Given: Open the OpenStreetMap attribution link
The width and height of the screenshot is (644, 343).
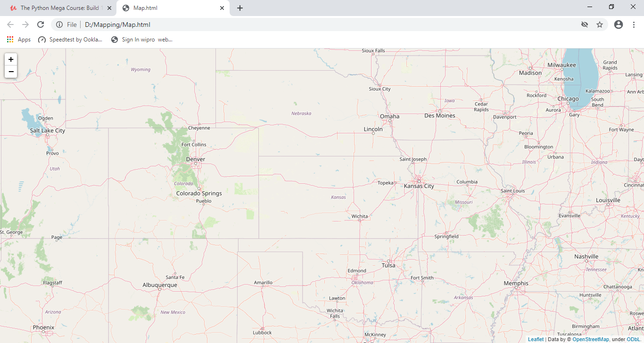Looking at the screenshot, I should point(591,339).
